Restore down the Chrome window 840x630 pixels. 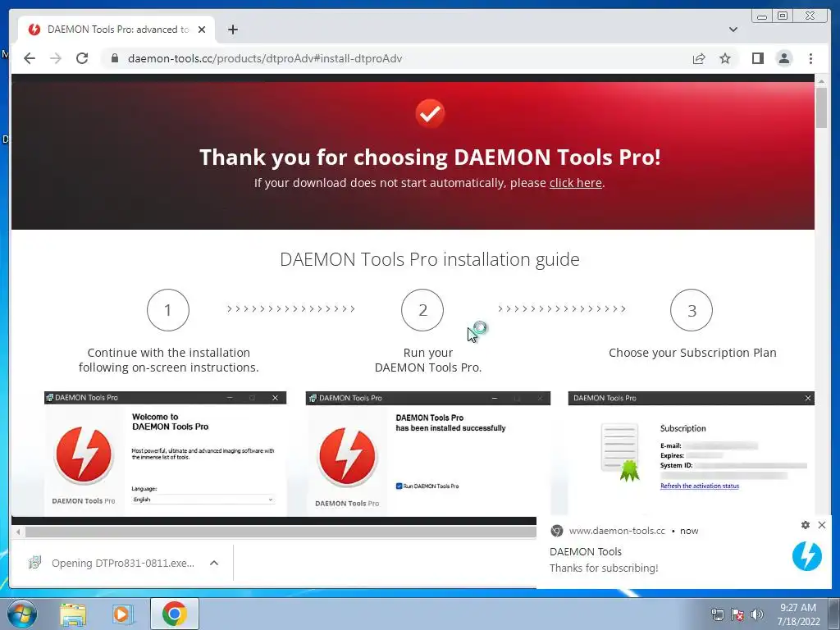coord(783,16)
